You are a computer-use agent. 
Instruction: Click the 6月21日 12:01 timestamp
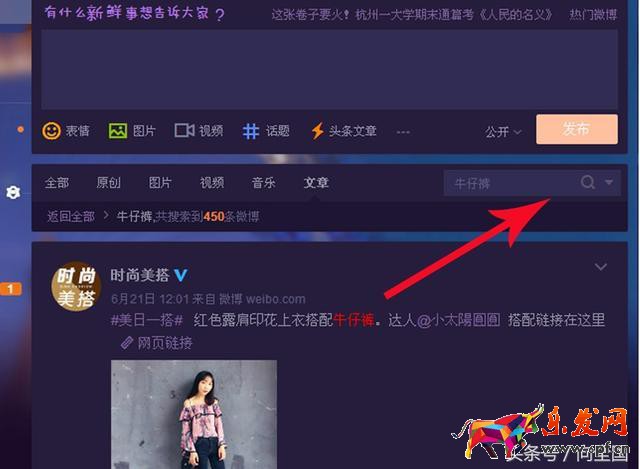(x=150, y=299)
